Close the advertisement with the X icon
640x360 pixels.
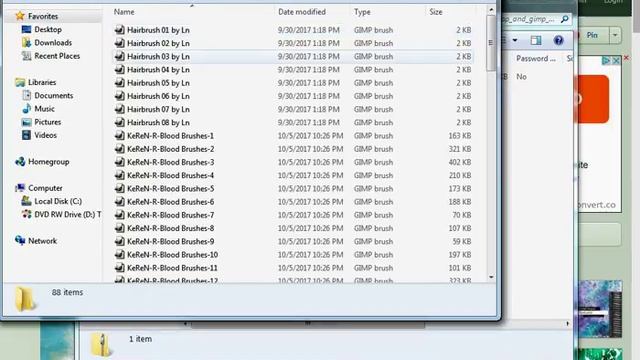click(617, 60)
